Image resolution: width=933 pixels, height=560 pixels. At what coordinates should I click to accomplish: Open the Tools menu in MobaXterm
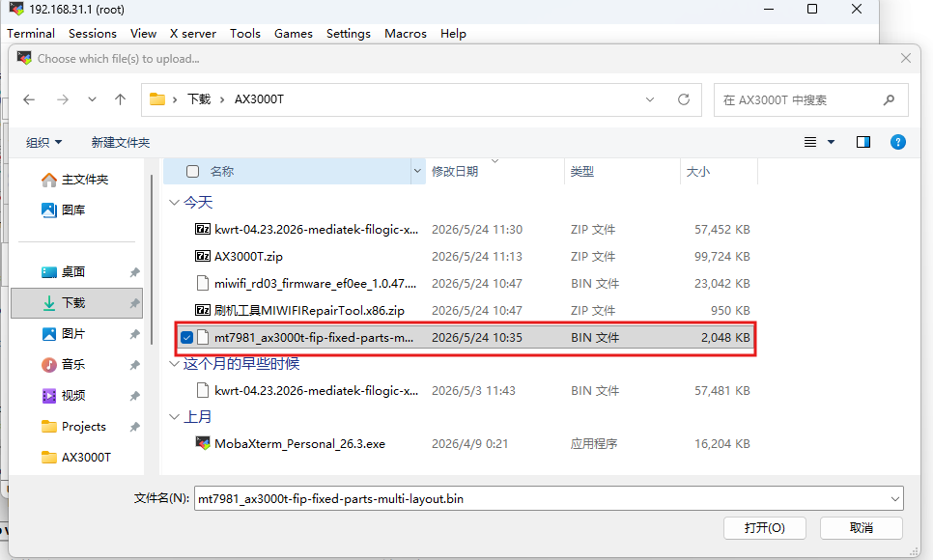coord(245,34)
